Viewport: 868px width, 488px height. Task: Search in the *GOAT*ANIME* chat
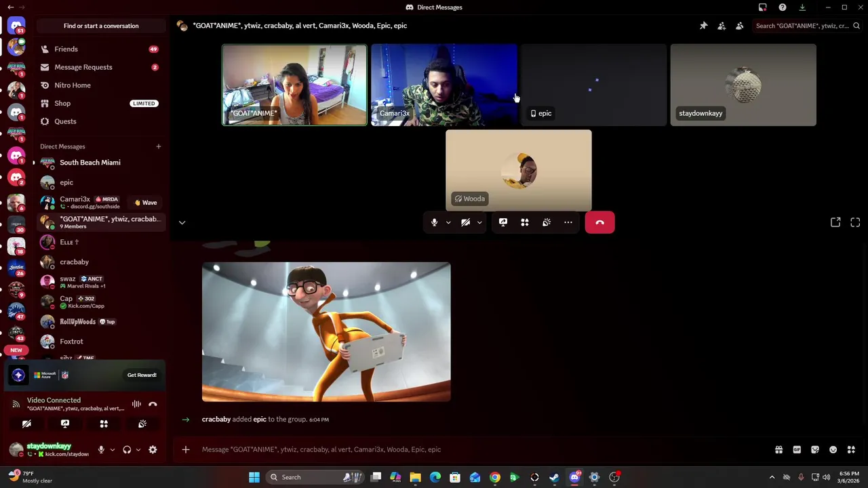(x=807, y=26)
